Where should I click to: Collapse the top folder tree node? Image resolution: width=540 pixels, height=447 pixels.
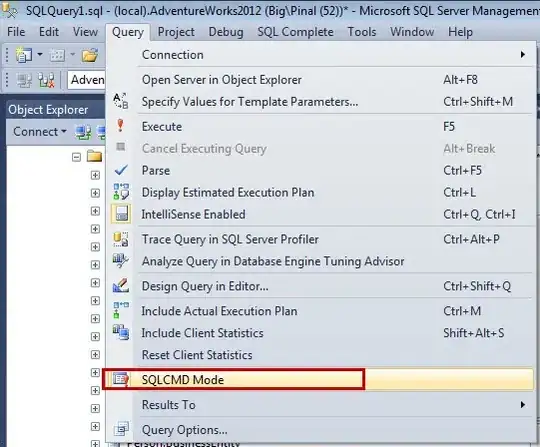76,157
